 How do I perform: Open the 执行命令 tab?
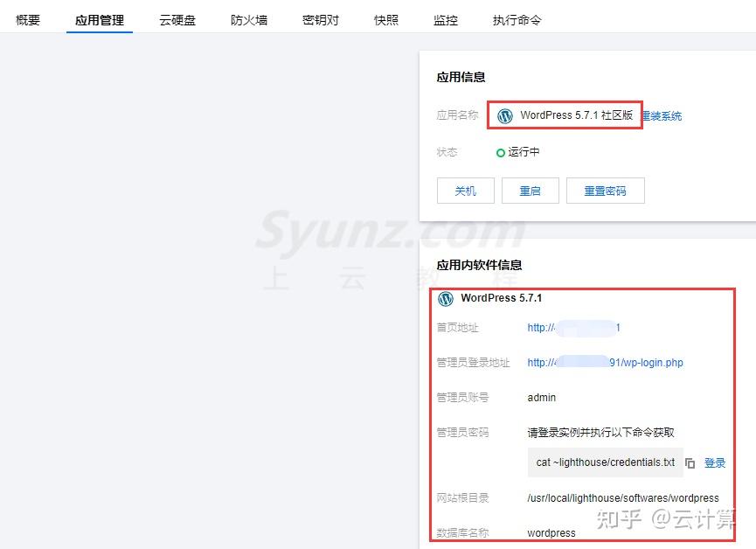(x=517, y=20)
